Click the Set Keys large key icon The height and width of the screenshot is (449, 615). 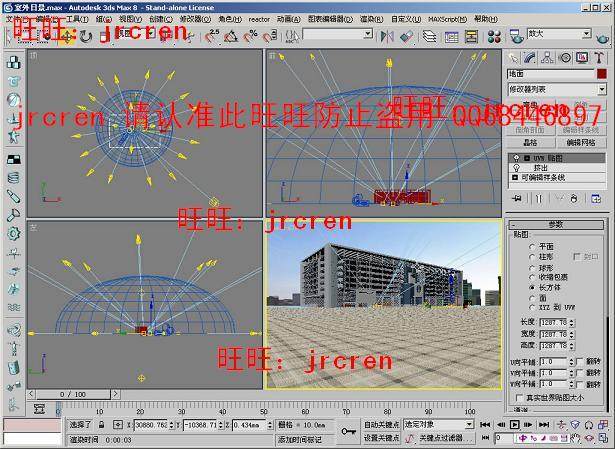coord(348,431)
